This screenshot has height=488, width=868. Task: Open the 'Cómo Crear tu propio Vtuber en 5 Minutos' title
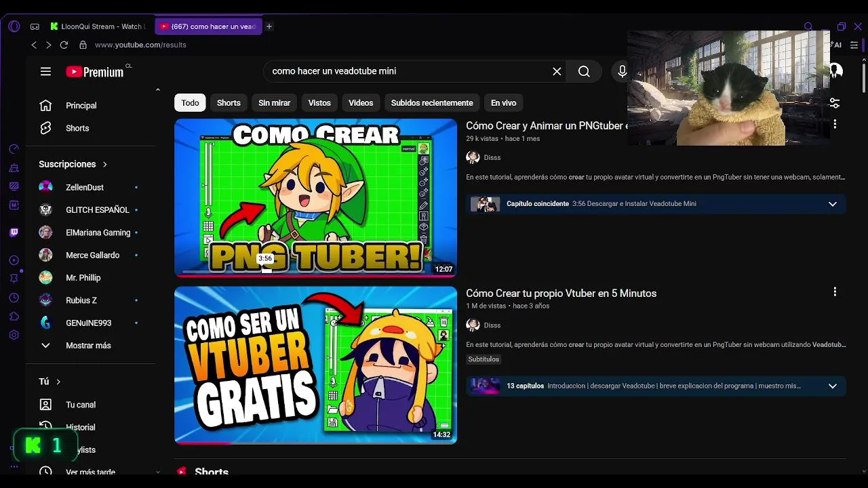tap(561, 293)
